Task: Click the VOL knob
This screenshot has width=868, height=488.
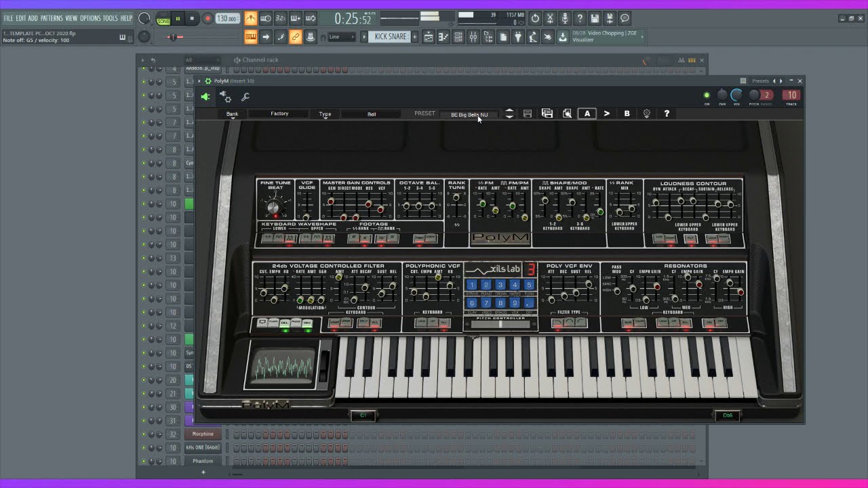Action: click(x=736, y=96)
